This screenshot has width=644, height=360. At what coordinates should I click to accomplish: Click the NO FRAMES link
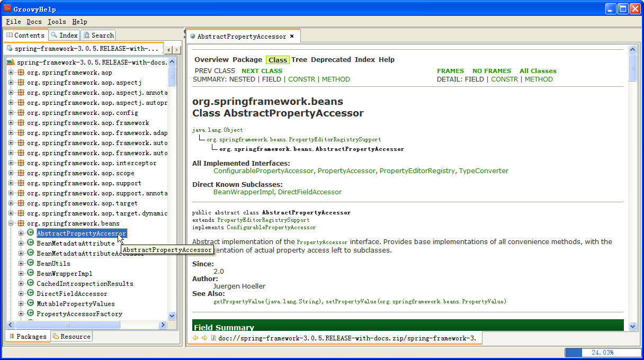click(x=491, y=71)
